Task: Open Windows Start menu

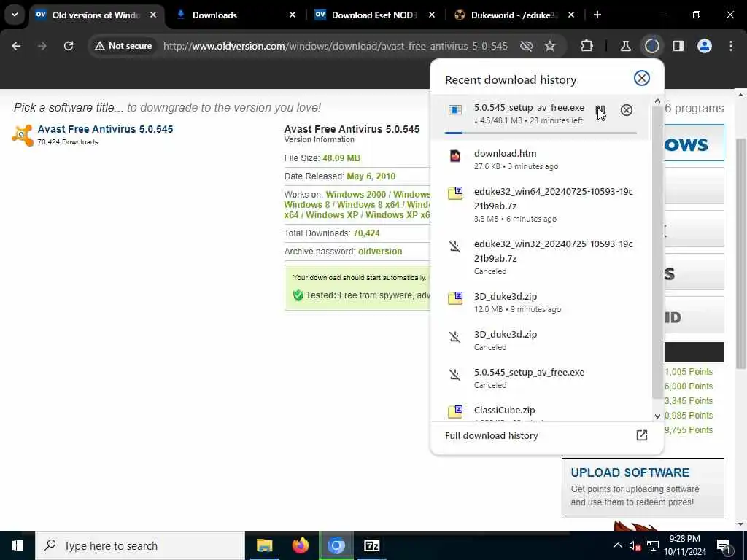Action: (x=18, y=545)
